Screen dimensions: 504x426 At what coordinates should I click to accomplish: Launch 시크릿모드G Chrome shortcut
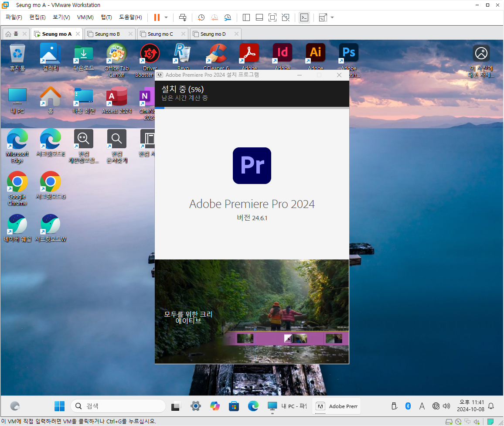coord(51,185)
